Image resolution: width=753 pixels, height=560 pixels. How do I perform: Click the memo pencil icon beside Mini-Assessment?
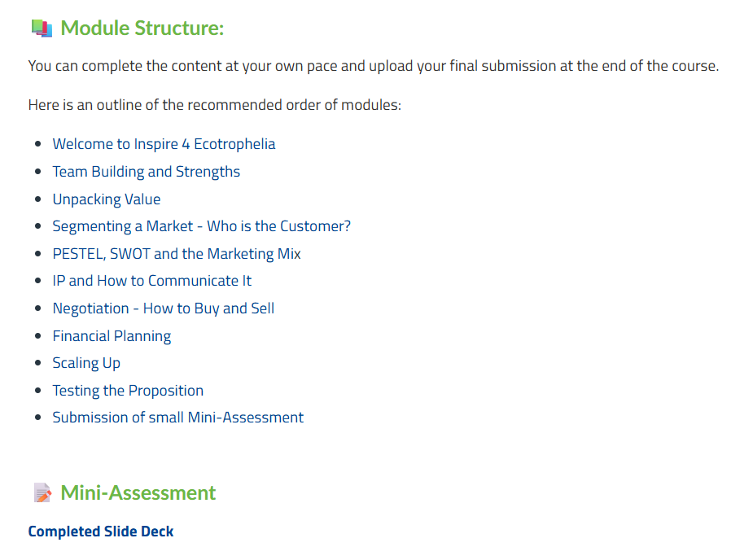[42, 493]
